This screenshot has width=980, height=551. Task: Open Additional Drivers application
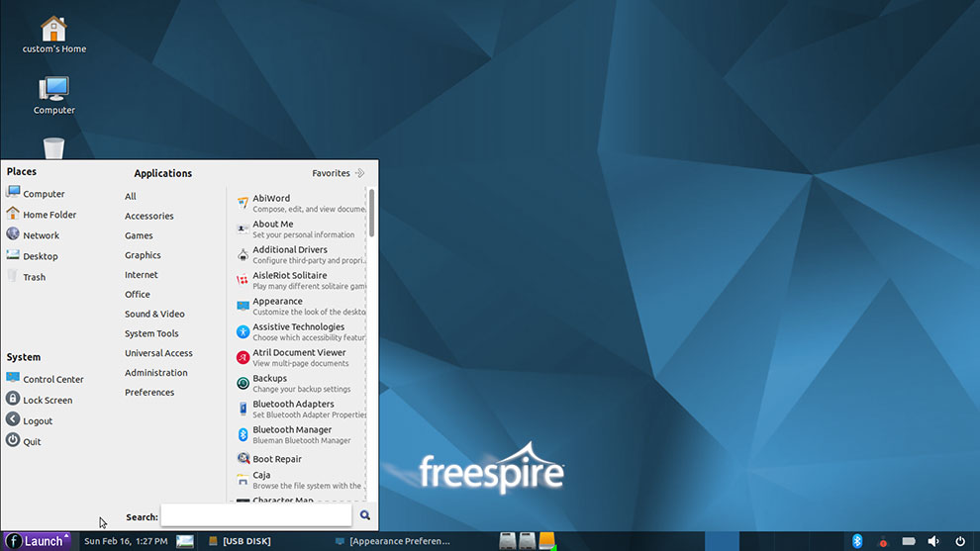point(301,254)
